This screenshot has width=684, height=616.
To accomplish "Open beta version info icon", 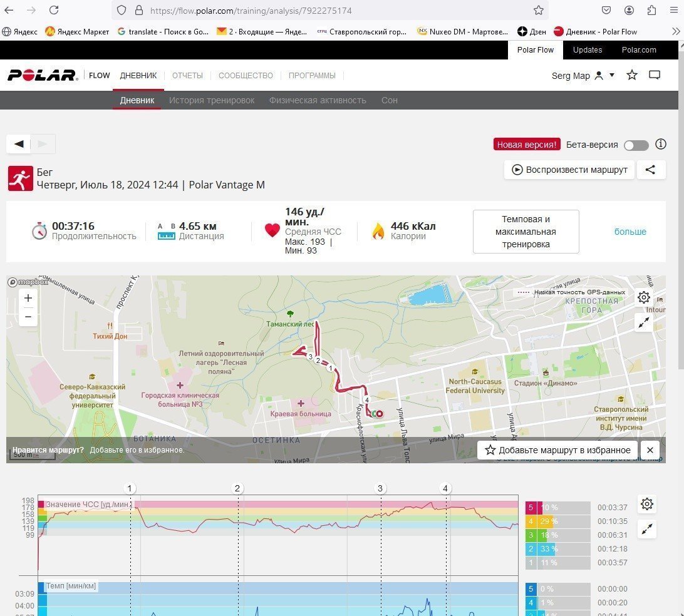I will point(660,144).
